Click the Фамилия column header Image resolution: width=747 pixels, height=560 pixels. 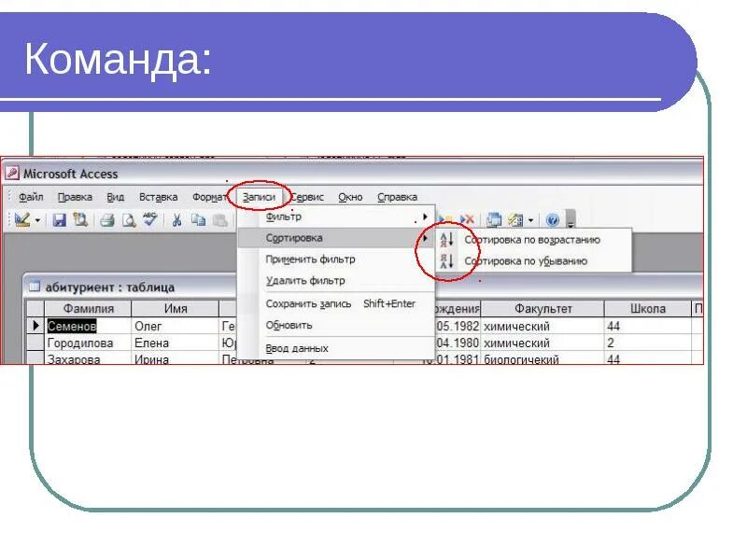[x=88, y=309]
